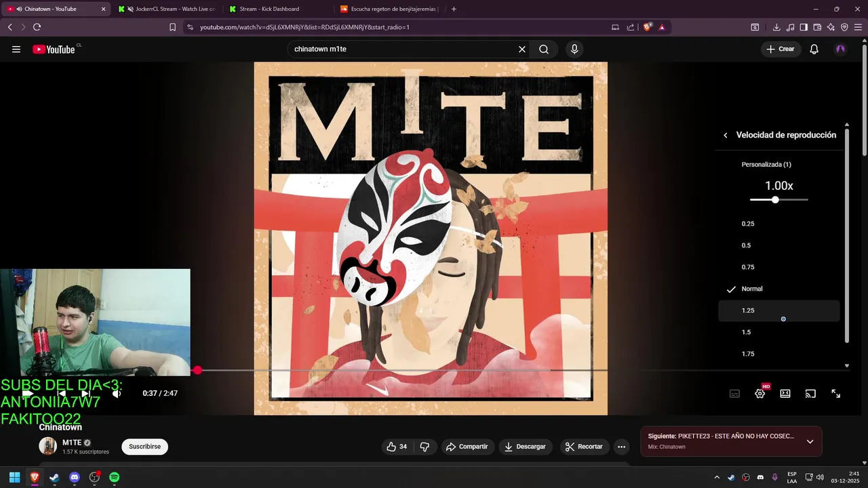Select 0.25 playback speed
The height and width of the screenshot is (488, 868).
coord(779,224)
